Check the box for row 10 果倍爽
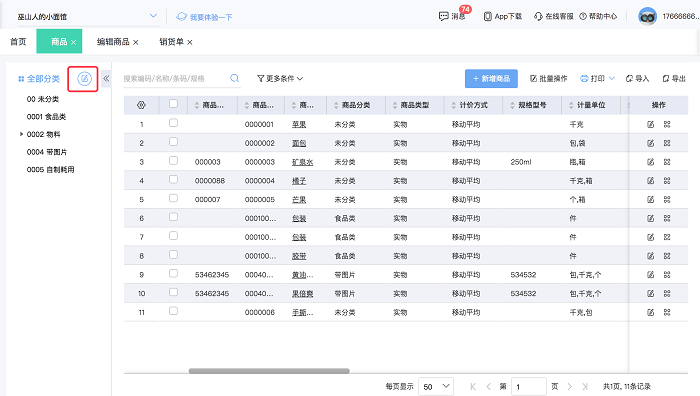This screenshot has width=700, height=396. tap(173, 292)
